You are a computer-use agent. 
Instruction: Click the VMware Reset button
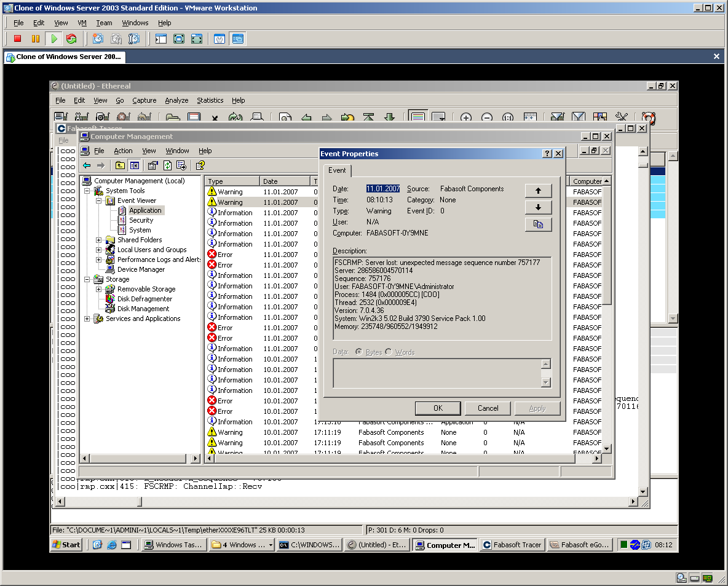(71, 39)
